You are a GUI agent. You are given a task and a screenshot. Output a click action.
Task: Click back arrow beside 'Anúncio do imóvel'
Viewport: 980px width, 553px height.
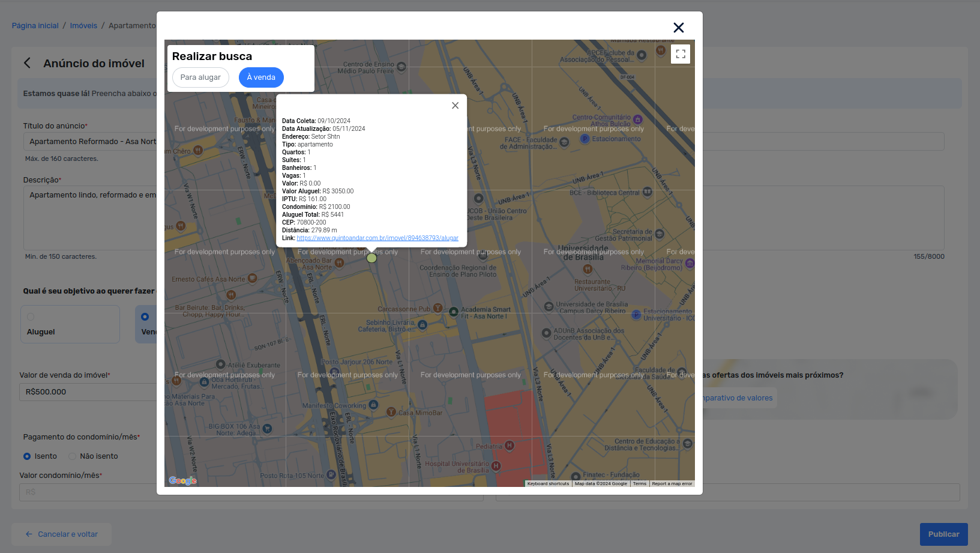coord(27,63)
